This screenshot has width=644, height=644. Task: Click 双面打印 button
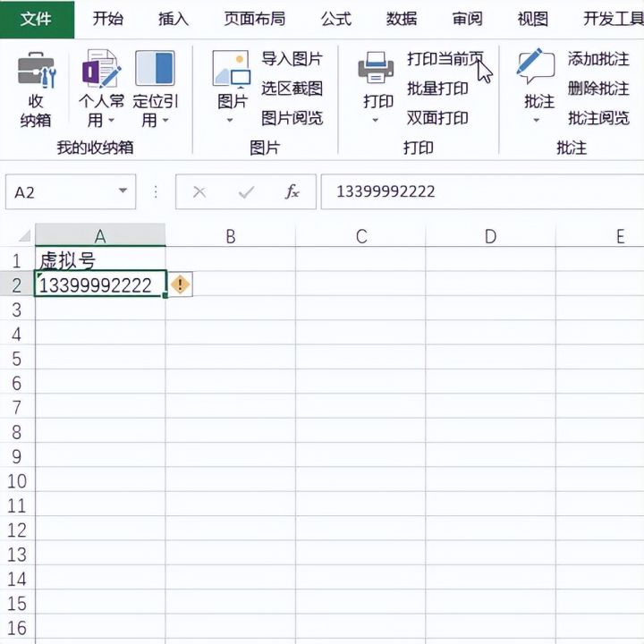pyautogui.click(x=437, y=118)
